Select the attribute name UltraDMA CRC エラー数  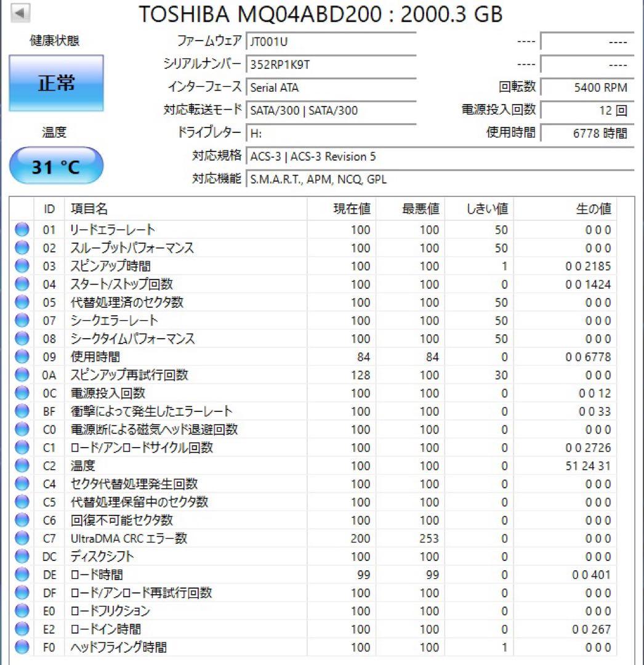pyautogui.click(x=129, y=538)
